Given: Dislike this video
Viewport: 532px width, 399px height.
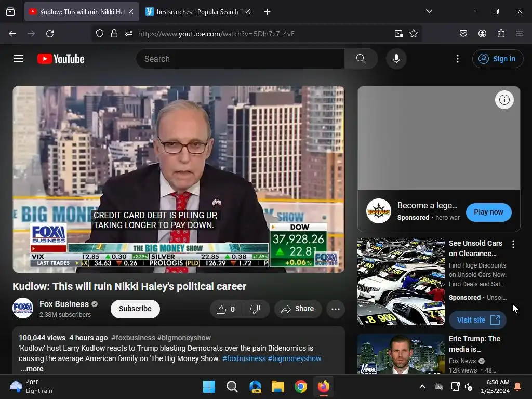Looking at the screenshot, I should 255,309.
